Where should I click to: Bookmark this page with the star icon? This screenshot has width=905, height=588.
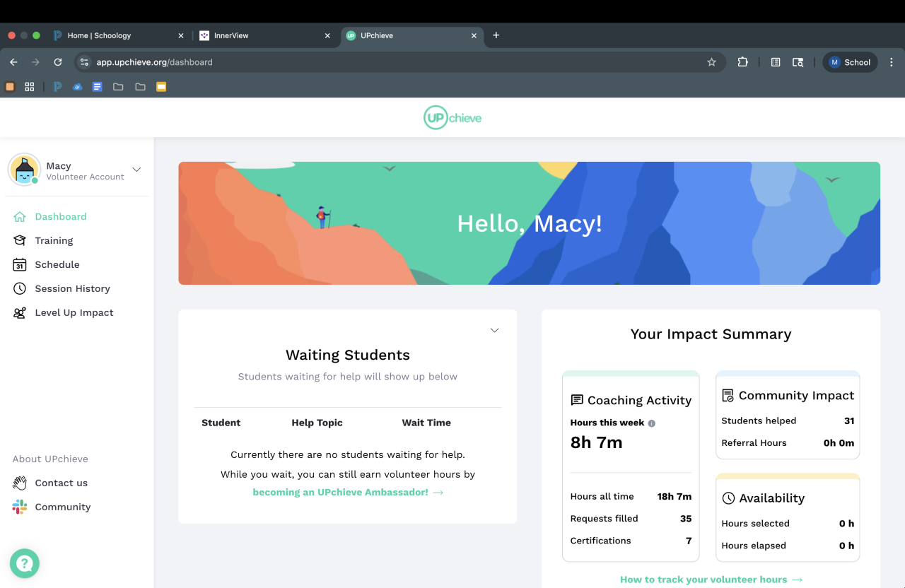[711, 62]
